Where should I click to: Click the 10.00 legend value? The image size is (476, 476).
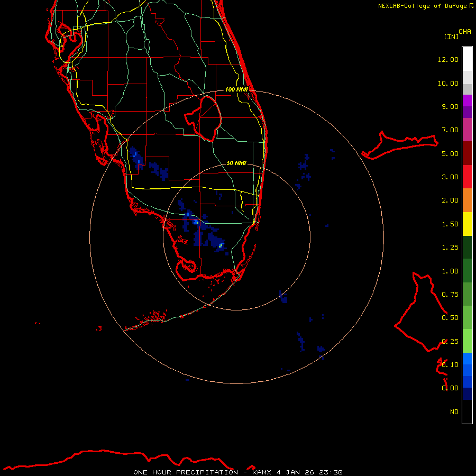[448, 83]
